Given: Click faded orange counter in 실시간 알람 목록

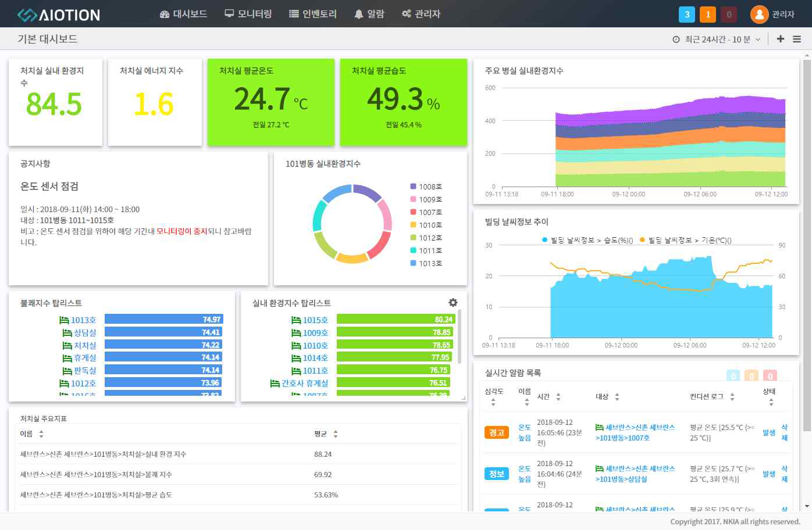Looking at the screenshot, I should (x=752, y=375).
